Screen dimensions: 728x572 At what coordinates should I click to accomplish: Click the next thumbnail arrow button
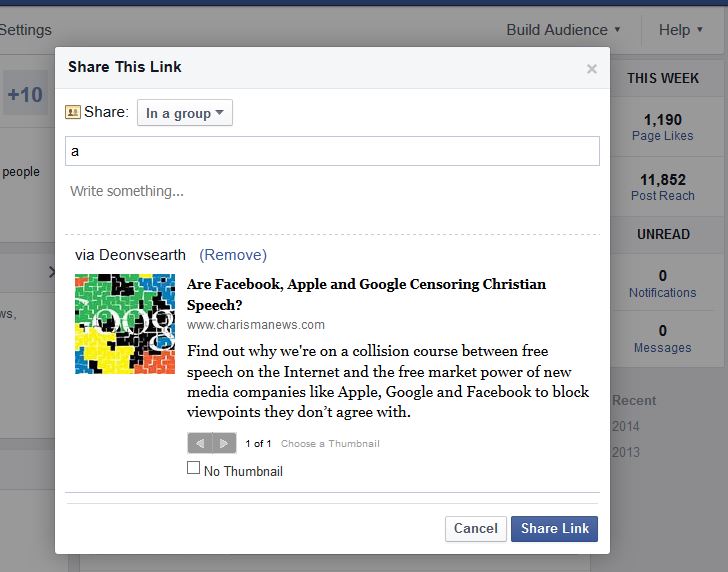[224, 443]
